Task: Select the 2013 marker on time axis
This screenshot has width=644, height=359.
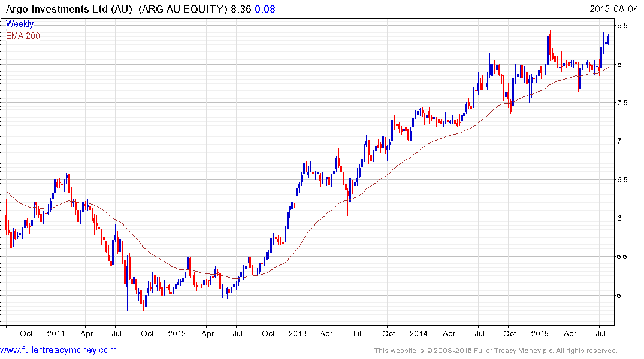Action: tap(298, 333)
